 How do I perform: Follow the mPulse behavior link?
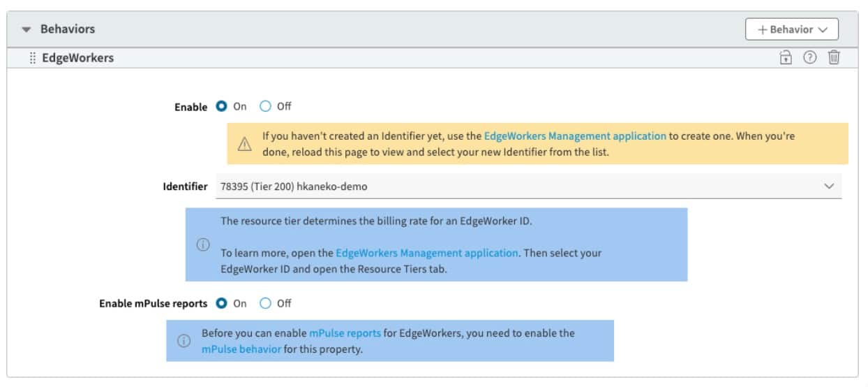pos(241,349)
